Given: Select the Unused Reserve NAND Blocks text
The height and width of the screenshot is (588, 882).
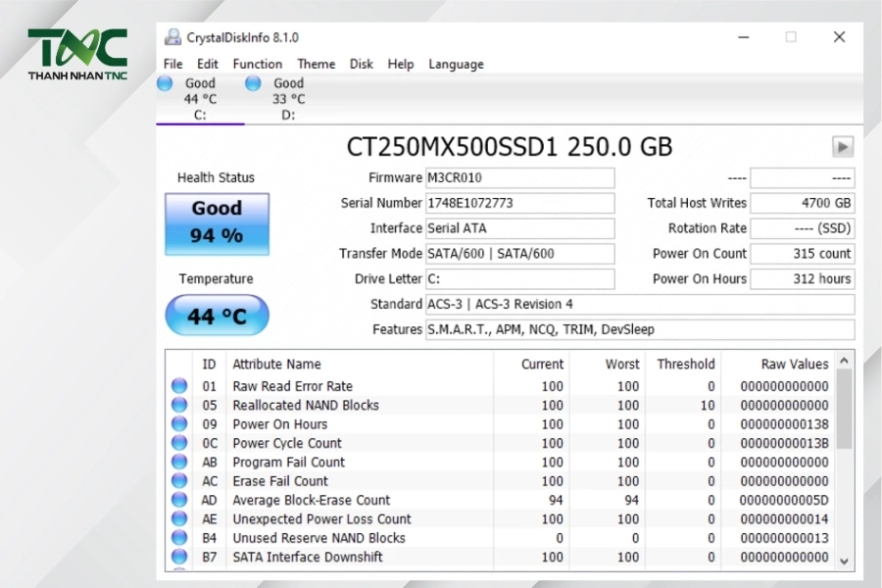Looking at the screenshot, I should click(318, 538).
